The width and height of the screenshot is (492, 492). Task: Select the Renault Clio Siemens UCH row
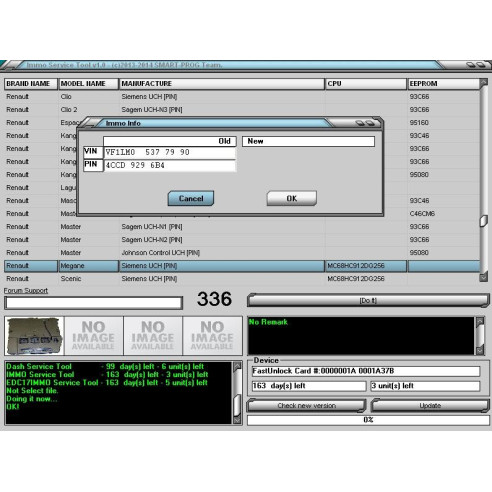pyautogui.click(x=242, y=97)
